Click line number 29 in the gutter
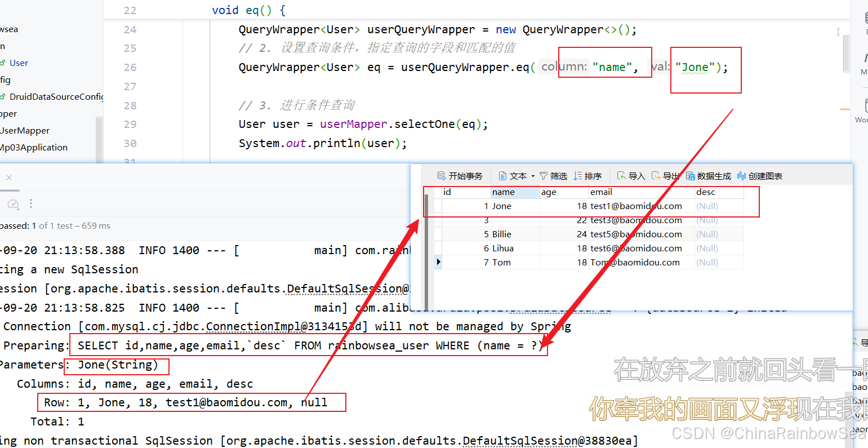 130,125
